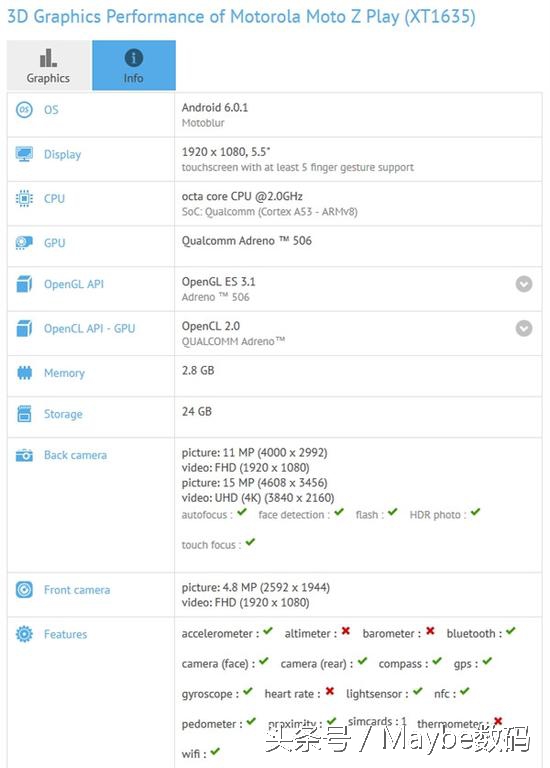Expand the OpenCL 2.0 details chevron
The height and width of the screenshot is (768, 550).
[524, 328]
